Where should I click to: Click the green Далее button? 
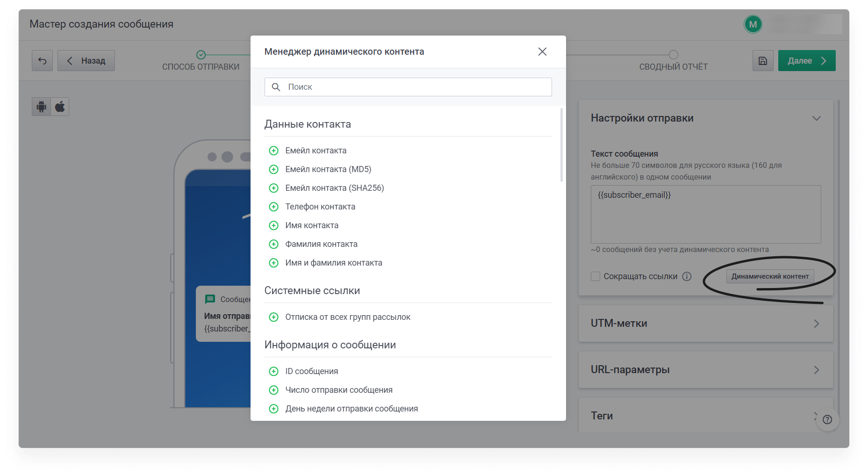click(x=807, y=61)
